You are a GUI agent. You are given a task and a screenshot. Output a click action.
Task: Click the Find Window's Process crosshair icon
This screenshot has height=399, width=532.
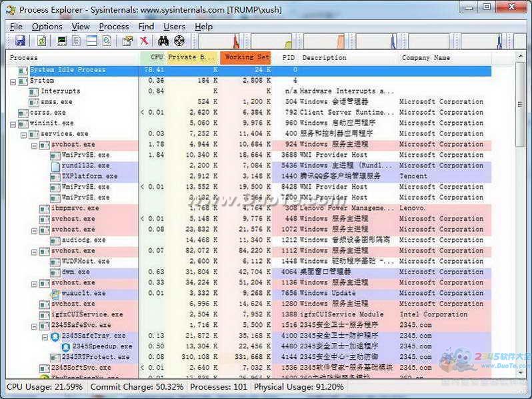point(179,41)
